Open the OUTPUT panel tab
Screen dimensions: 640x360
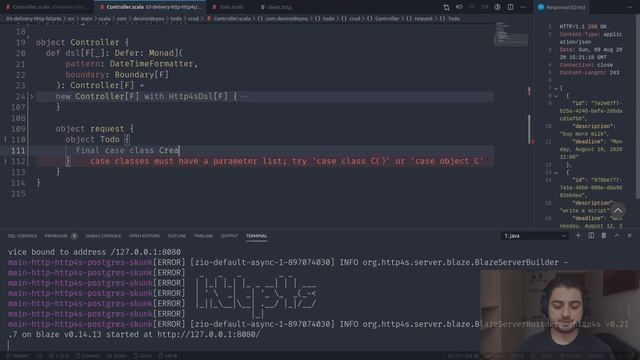[229, 236]
